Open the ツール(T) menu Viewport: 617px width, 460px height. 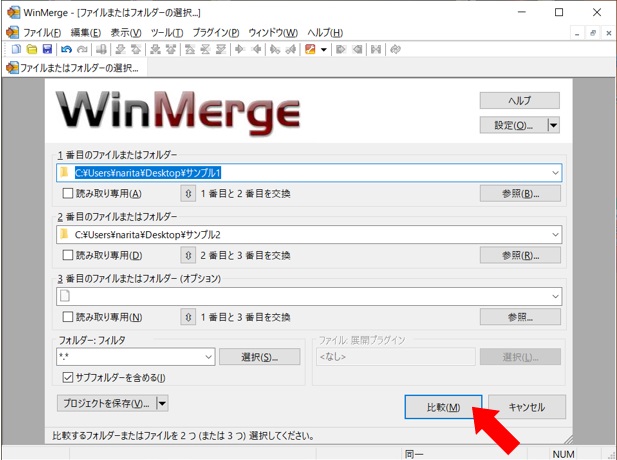pyautogui.click(x=167, y=33)
